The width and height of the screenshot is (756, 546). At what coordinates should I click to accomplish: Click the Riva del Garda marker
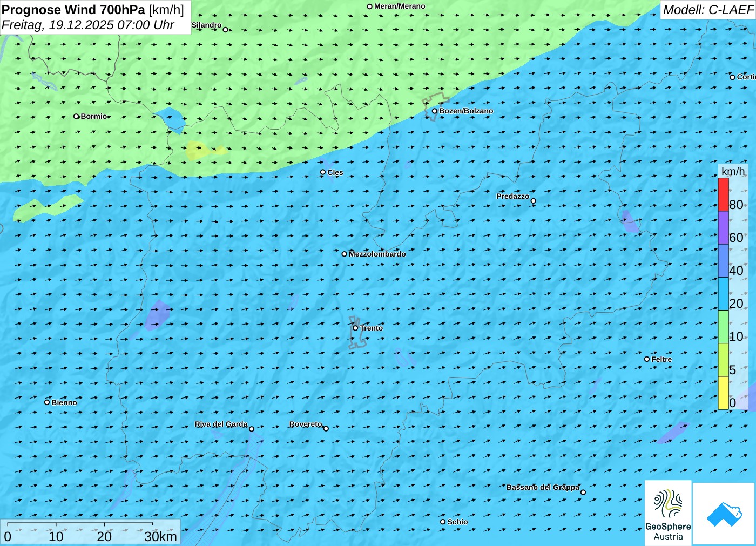252,429
